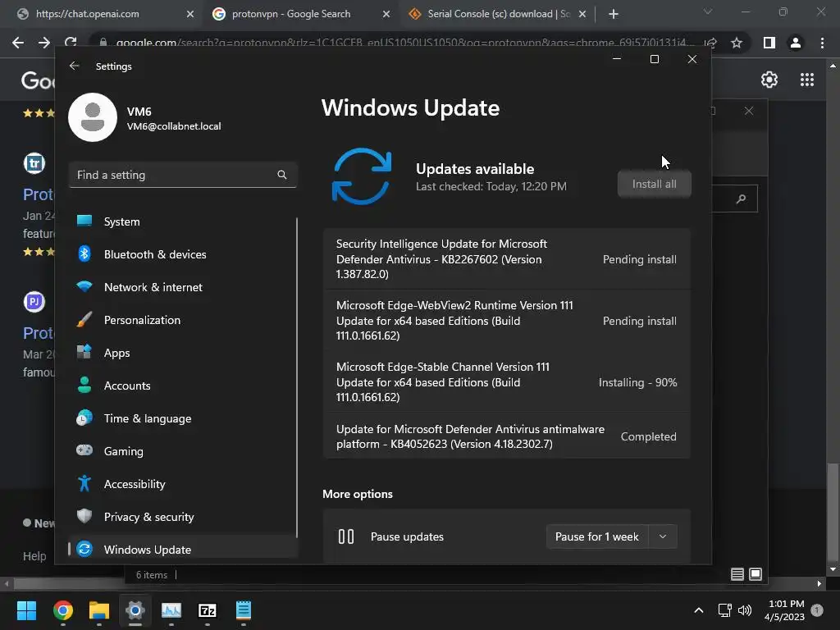Switch to details list view icon
840x630 pixels.
[x=737, y=574]
